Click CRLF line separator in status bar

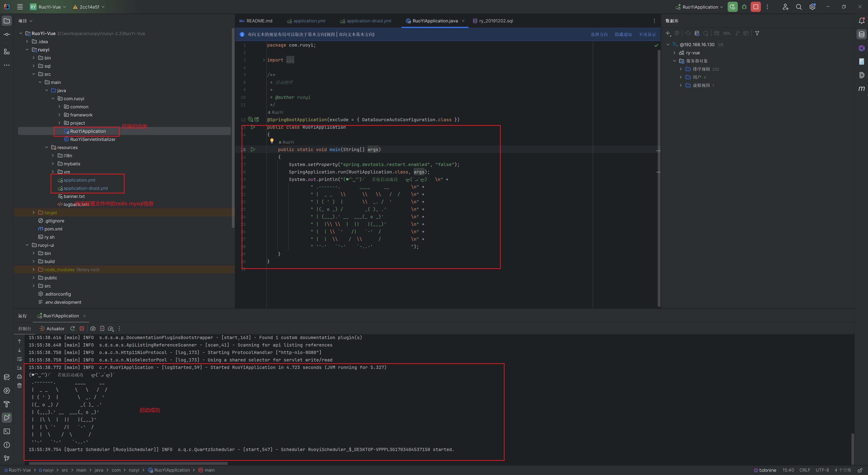tap(805, 470)
